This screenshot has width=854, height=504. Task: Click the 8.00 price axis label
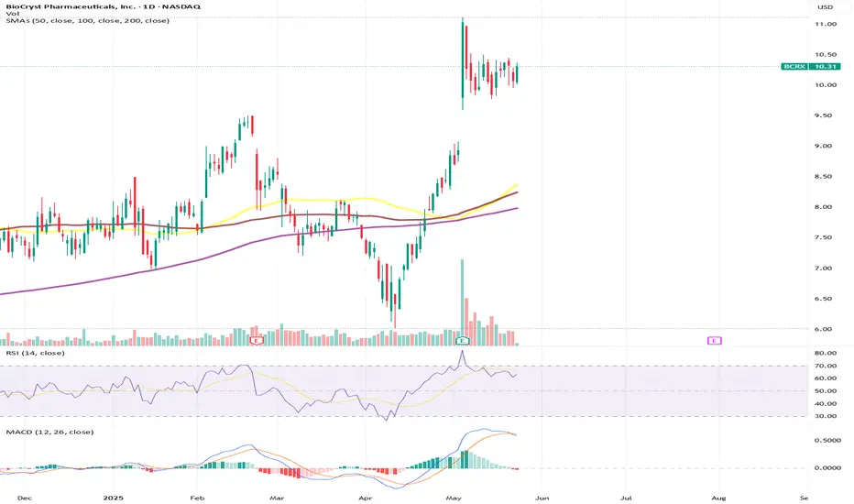826,207
